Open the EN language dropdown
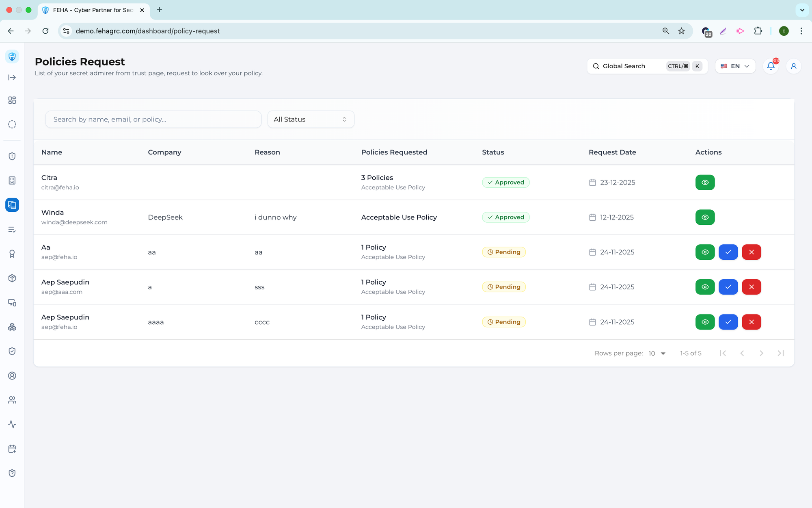The width and height of the screenshot is (812, 508). tap(735, 66)
